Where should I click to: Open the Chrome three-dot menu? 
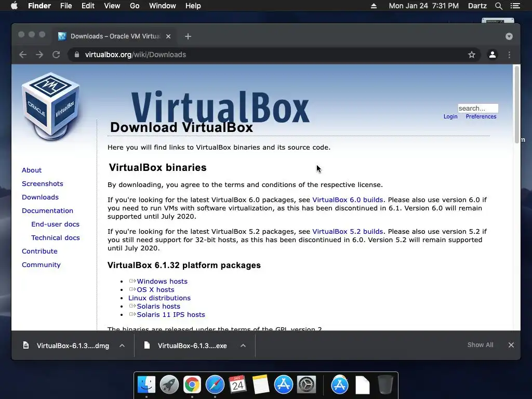click(509, 55)
